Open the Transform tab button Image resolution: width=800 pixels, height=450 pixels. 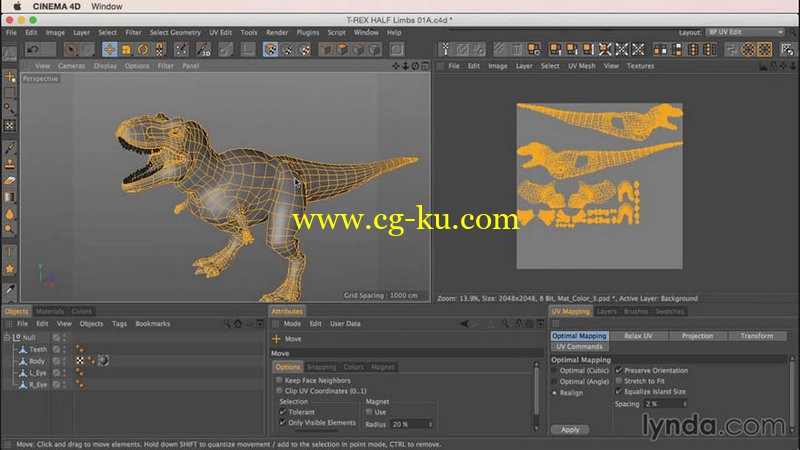click(757, 336)
